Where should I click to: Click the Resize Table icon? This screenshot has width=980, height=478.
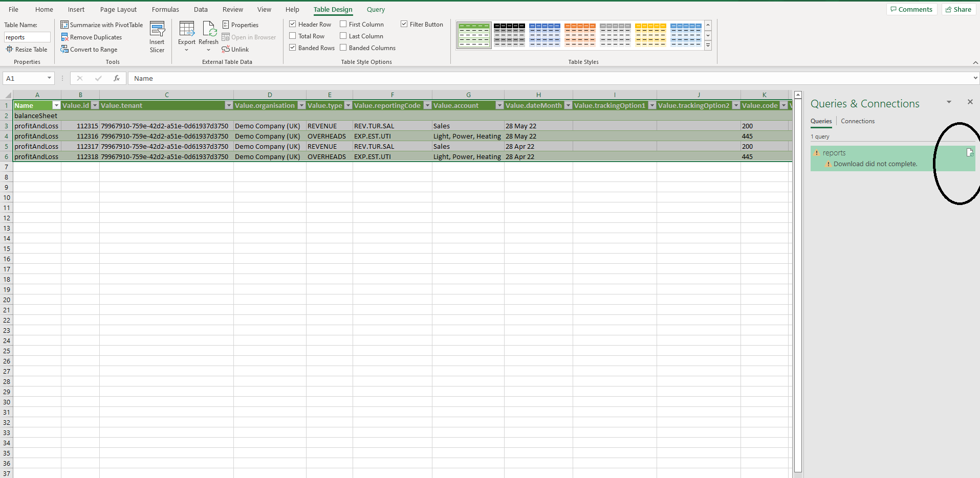coord(9,50)
